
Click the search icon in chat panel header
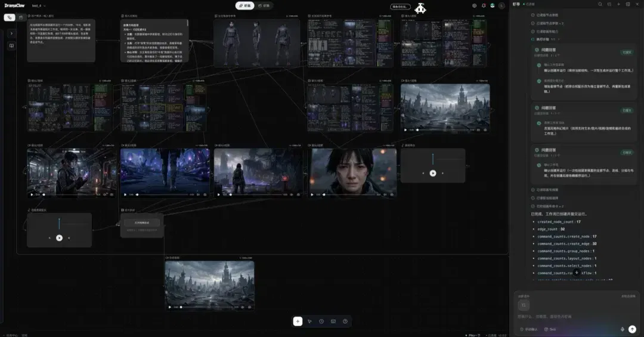coord(600,4)
